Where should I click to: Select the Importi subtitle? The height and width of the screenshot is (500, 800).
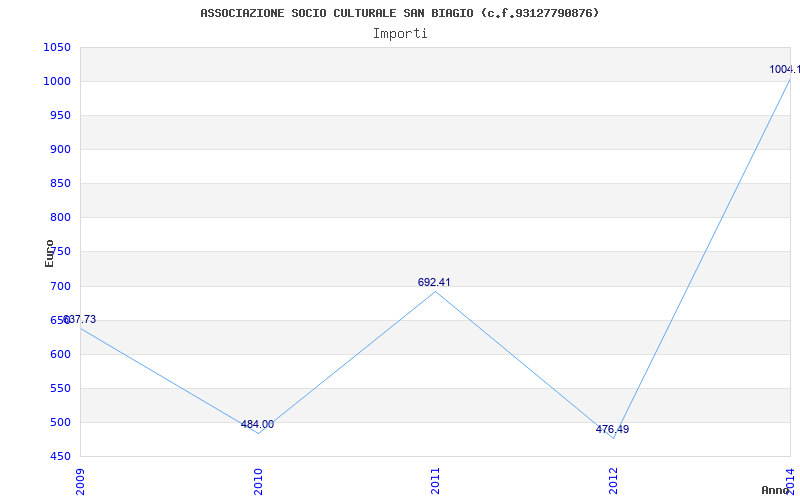pyautogui.click(x=400, y=34)
